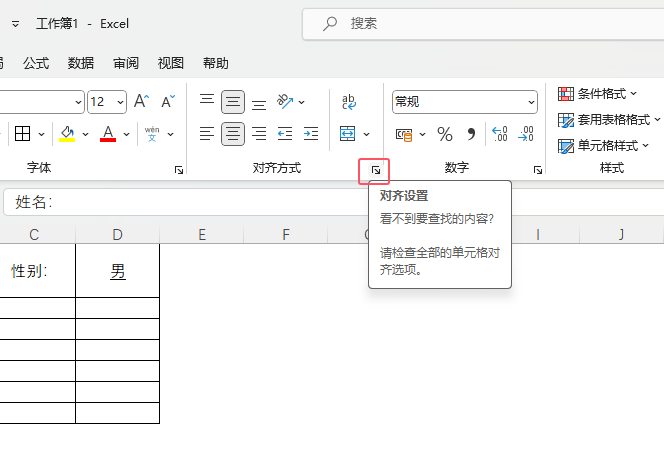Apply Percent Style
Image resolution: width=664 pixels, height=466 pixels.
click(445, 134)
